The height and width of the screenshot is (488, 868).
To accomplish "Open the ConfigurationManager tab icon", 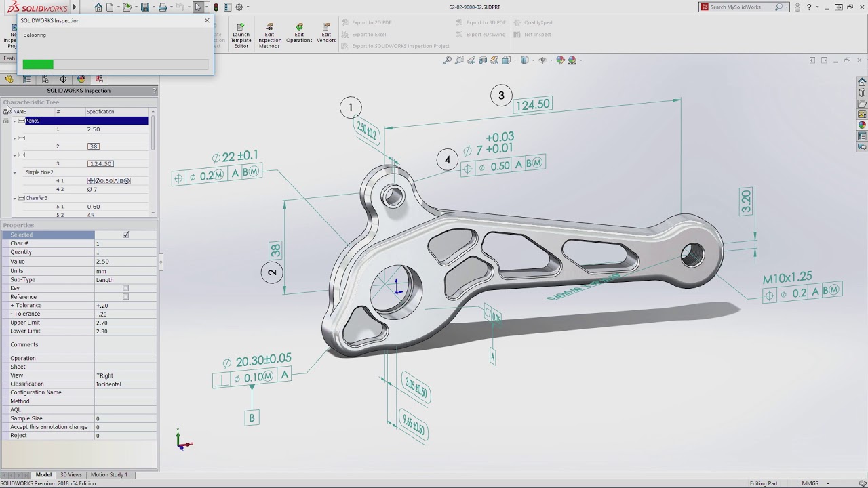I will 45,79.
